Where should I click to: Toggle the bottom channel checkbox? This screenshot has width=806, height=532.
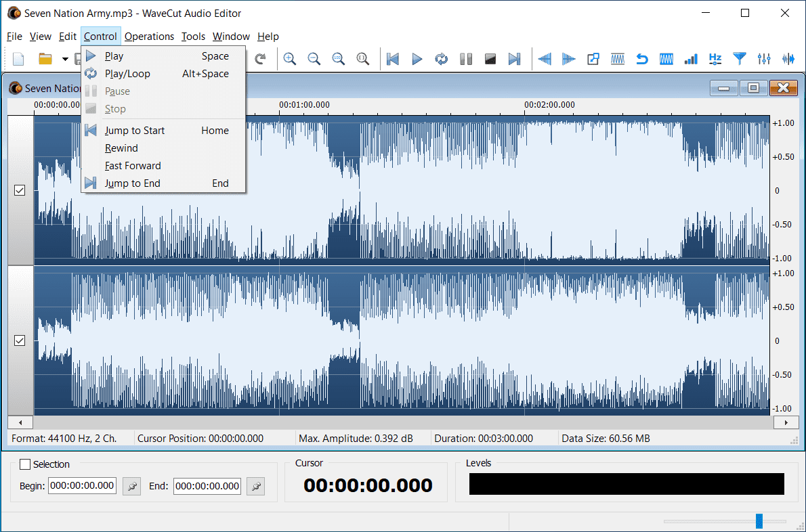click(x=20, y=340)
